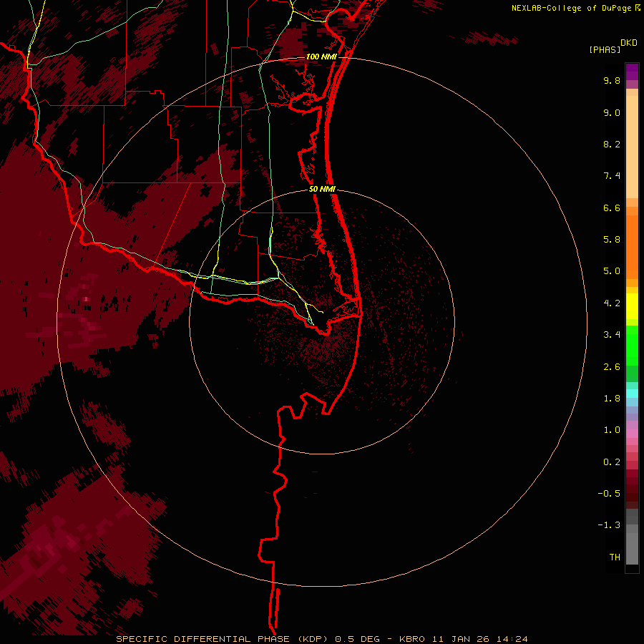Click the TH threshold legend label
Screen dimensions: 644x644
tap(615, 557)
